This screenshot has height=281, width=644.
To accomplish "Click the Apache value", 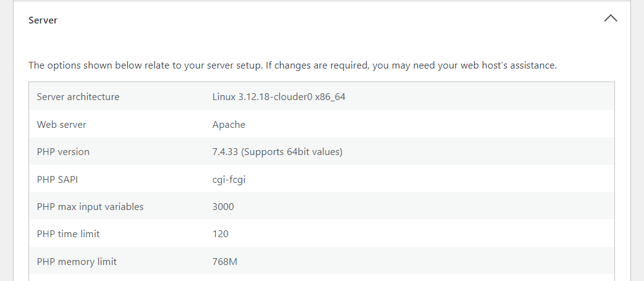I will pyautogui.click(x=229, y=125).
